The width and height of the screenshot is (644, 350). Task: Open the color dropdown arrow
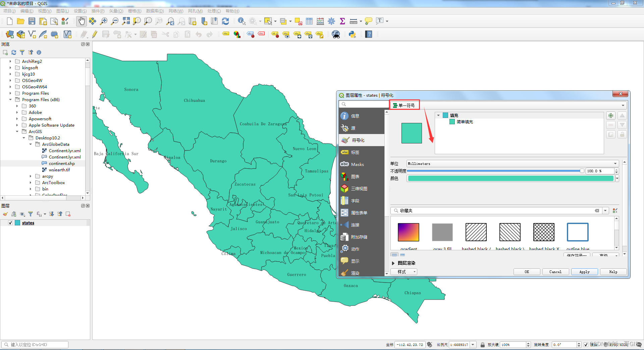[617, 178]
